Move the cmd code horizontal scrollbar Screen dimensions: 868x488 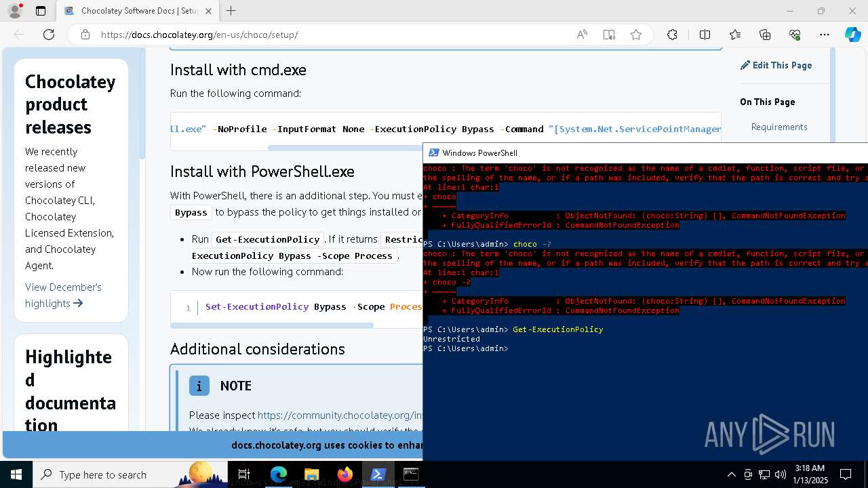point(344,147)
